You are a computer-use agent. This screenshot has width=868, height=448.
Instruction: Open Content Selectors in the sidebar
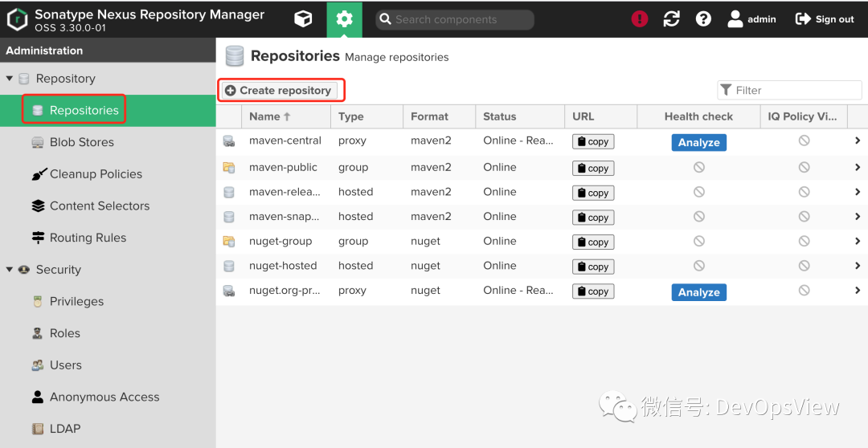[108, 206]
